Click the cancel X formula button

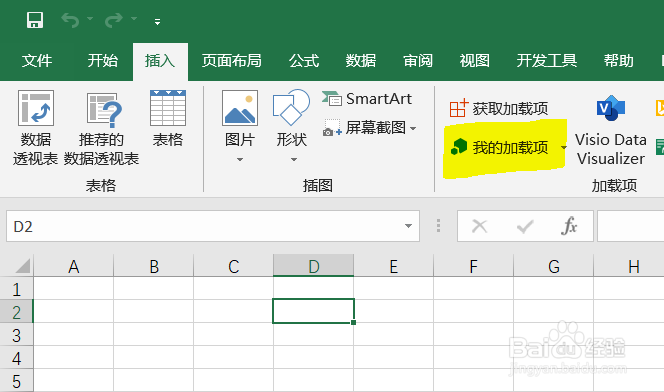coord(479,226)
